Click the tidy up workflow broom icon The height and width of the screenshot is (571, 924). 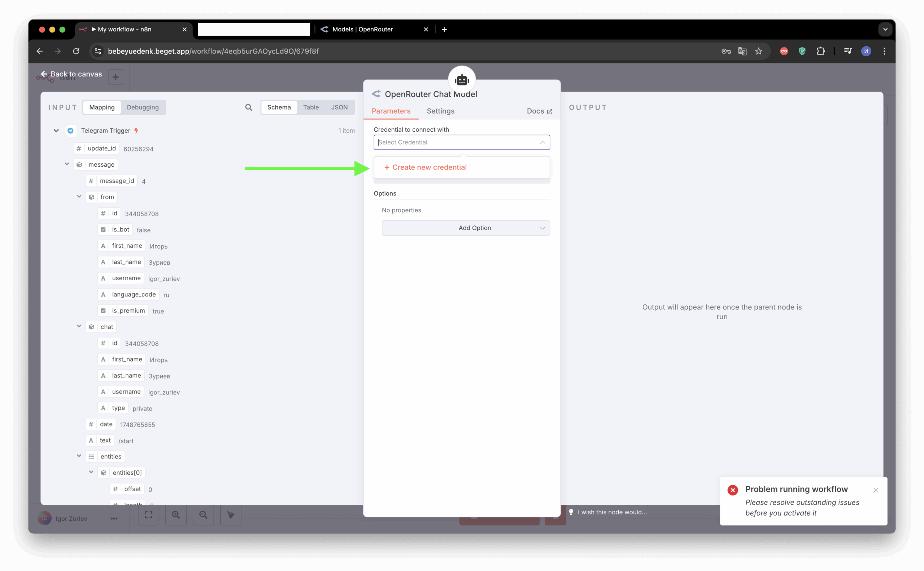point(231,515)
